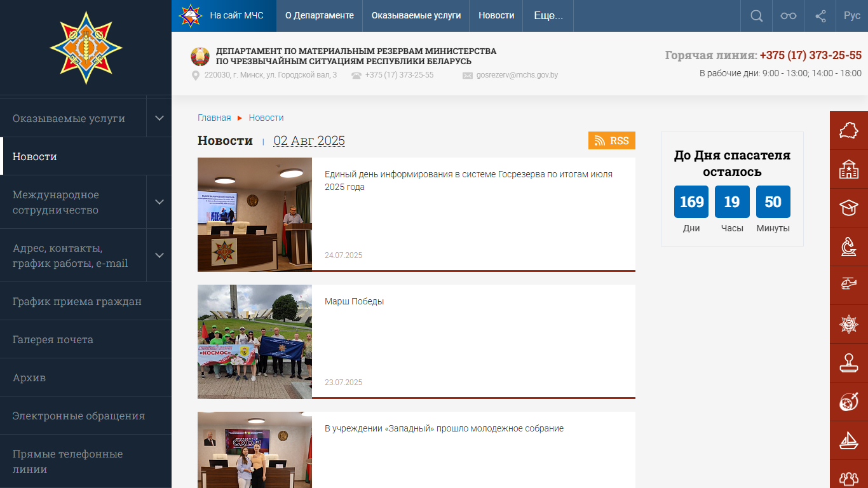This screenshot has width=868, height=488.
Task: Click the date 24.07.2025
Action: [343, 255]
